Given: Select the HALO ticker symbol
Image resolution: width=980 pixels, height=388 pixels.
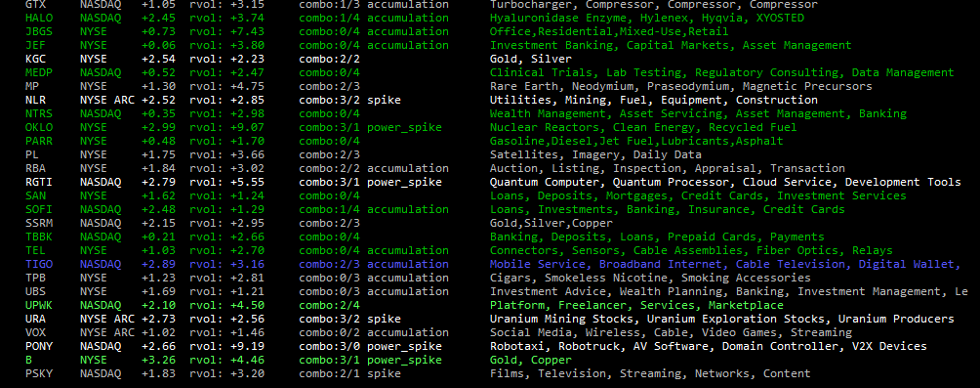Looking at the screenshot, I should 39,19.
